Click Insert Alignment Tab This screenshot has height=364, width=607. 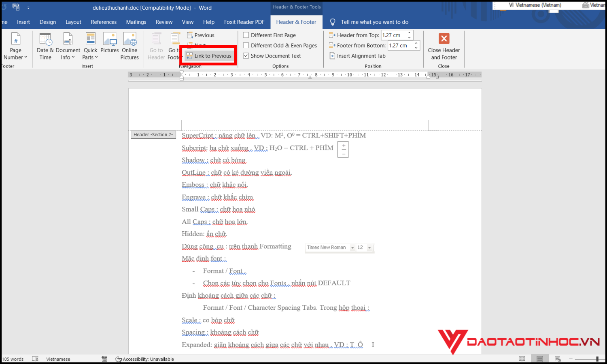(x=357, y=56)
